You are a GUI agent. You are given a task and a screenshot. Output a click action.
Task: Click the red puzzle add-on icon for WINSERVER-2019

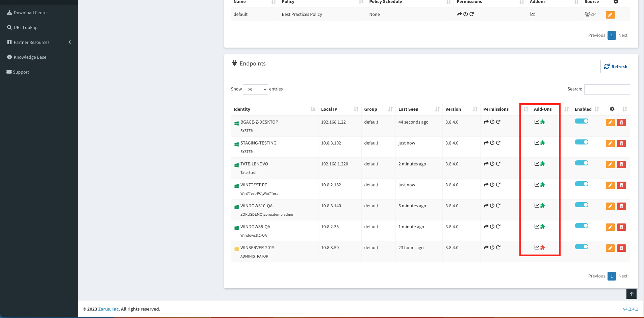click(x=543, y=248)
